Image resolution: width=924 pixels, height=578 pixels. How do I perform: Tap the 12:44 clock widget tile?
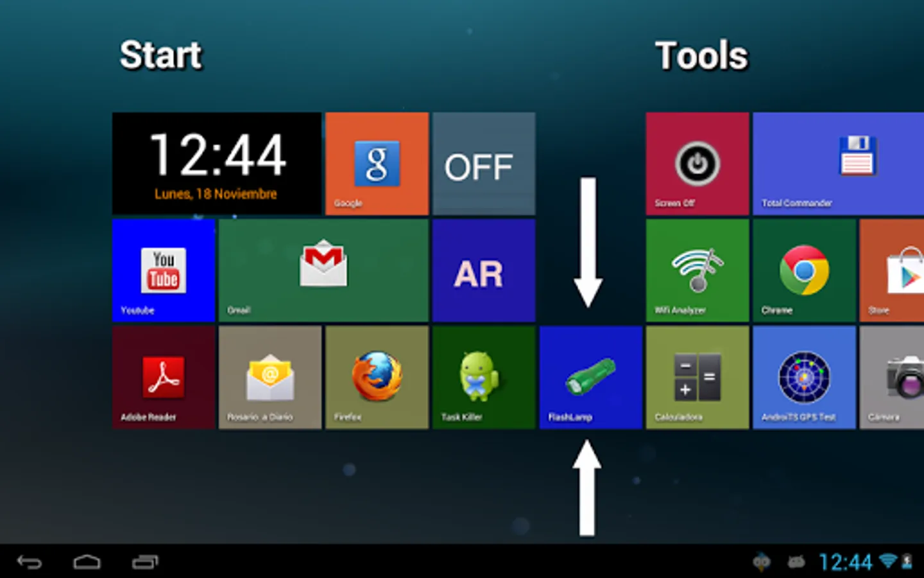pos(217,164)
